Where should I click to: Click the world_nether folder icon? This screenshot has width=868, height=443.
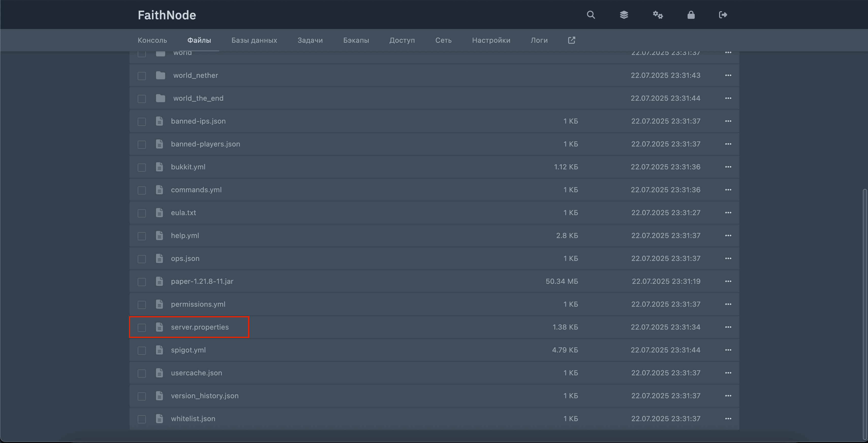pos(160,76)
